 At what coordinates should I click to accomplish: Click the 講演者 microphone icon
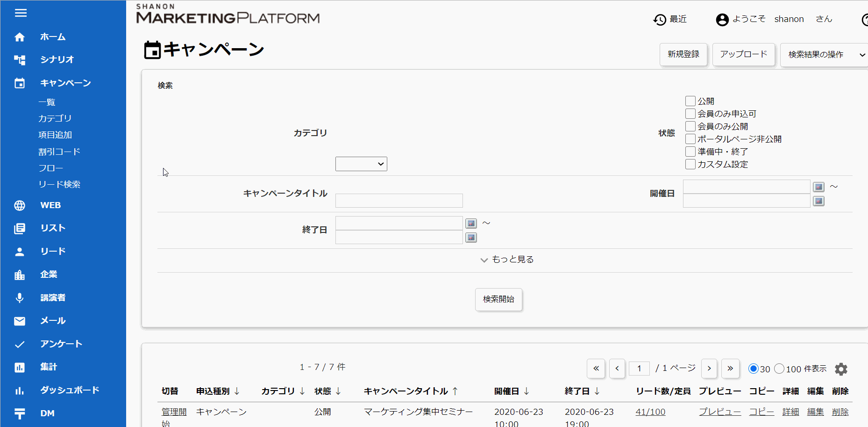20,298
